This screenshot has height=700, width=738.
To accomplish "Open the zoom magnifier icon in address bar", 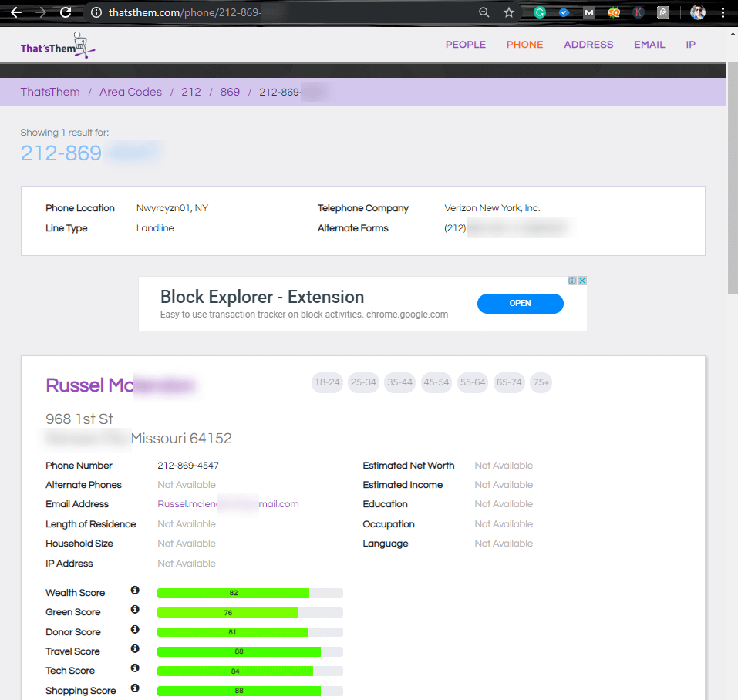I will pyautogui.click(x=484, y=12).
